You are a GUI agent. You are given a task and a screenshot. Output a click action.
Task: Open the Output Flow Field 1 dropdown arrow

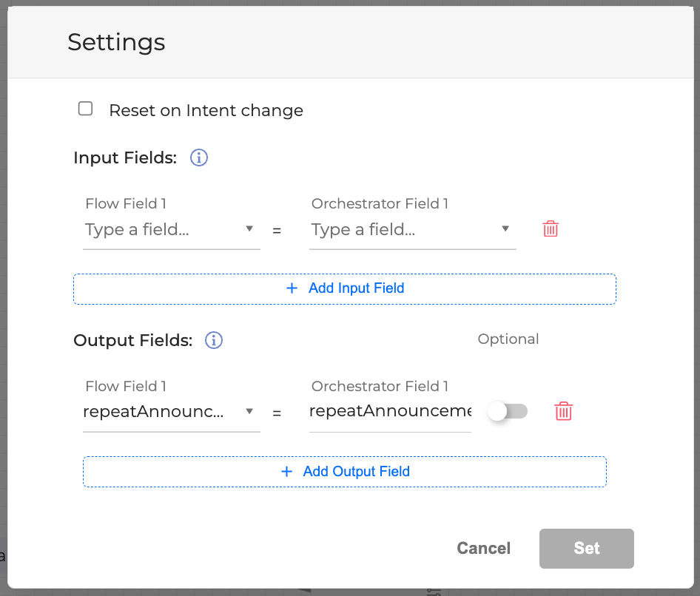[x=249, y=411]
